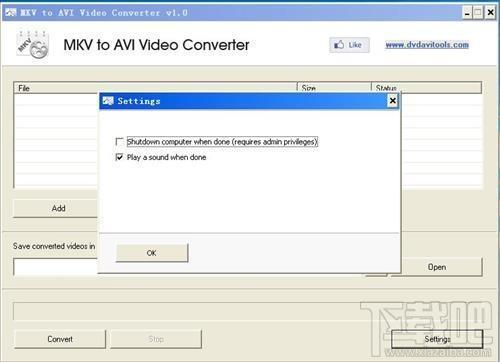Close the MKV to AVI Converter window
Image resolution: width=500 pixels, height=362 pixels.
tap(490, 13)
